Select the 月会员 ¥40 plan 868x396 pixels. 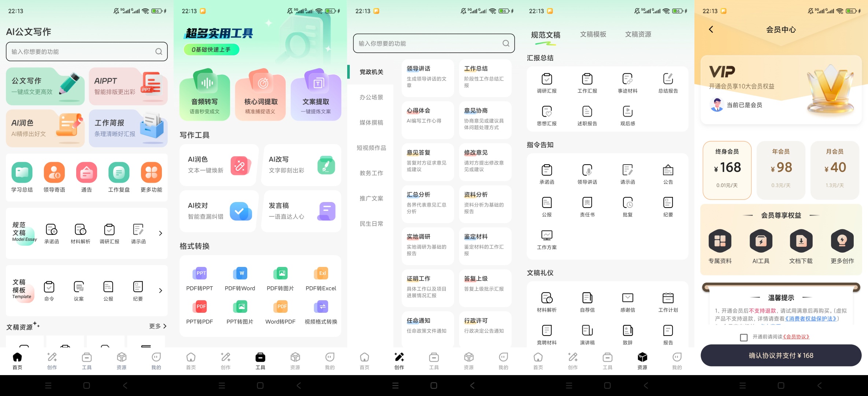835,170
